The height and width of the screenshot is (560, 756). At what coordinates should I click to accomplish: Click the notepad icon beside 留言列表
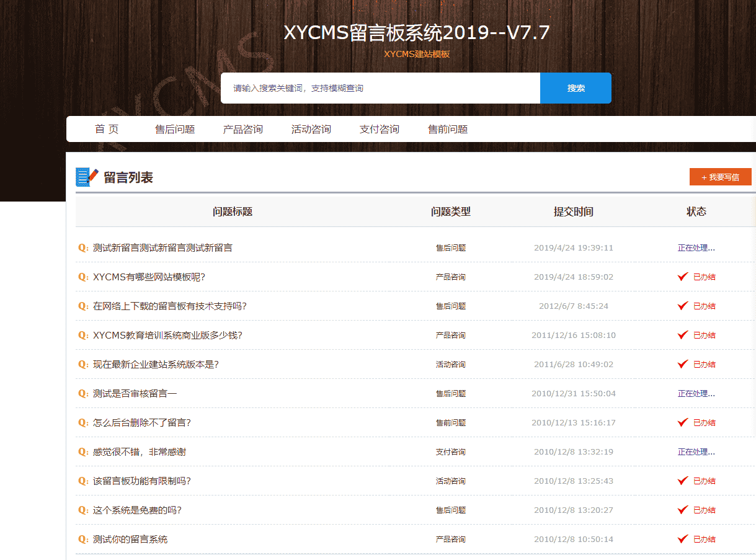coord(86,177)
